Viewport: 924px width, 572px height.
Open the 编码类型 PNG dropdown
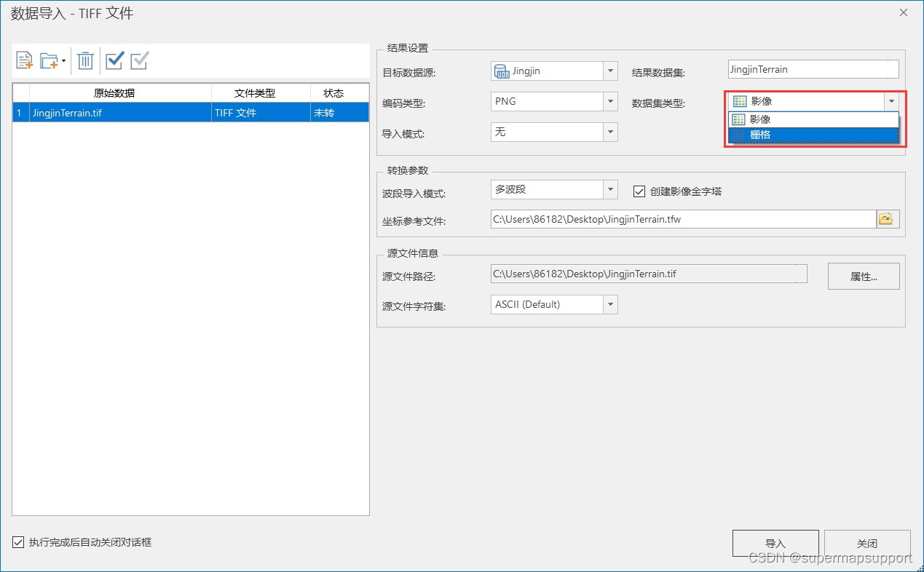(610, 101)
